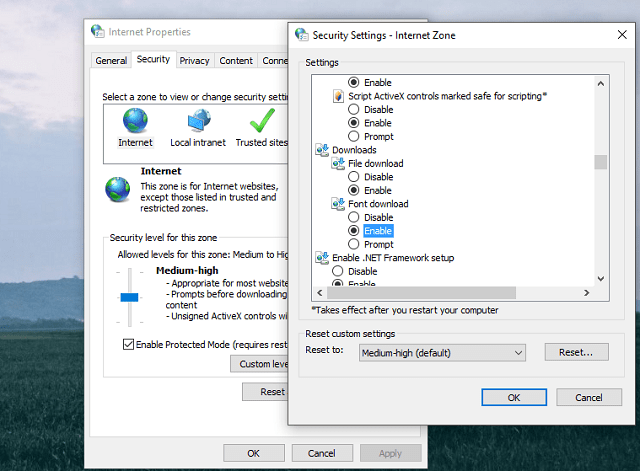The image size is (640, 471).
Task: Disable .NET Framework setup
Action: [338, 271]
